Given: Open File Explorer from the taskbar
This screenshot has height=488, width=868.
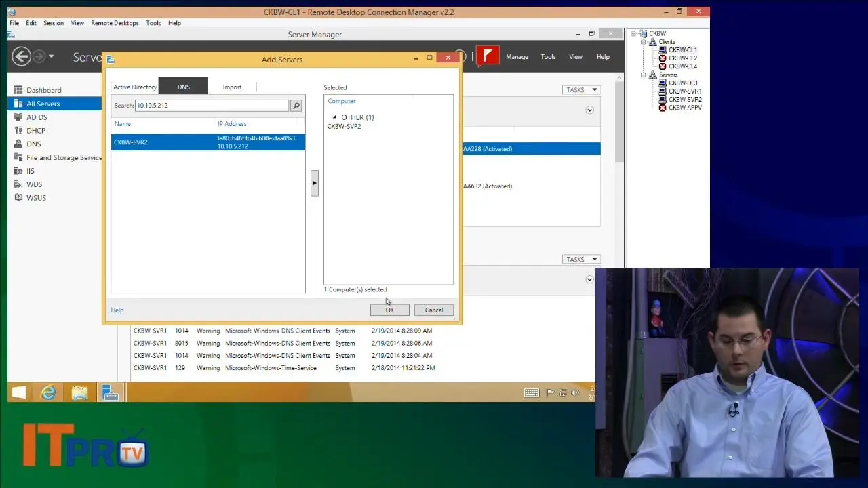Looking at the screenshot, I should pyautogui.click(x=79, y=392).
